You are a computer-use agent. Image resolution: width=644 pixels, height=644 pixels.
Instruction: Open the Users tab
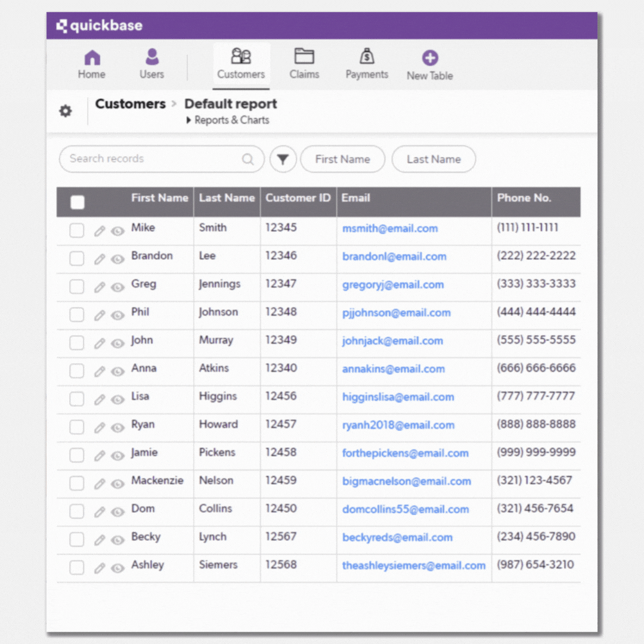151,64
